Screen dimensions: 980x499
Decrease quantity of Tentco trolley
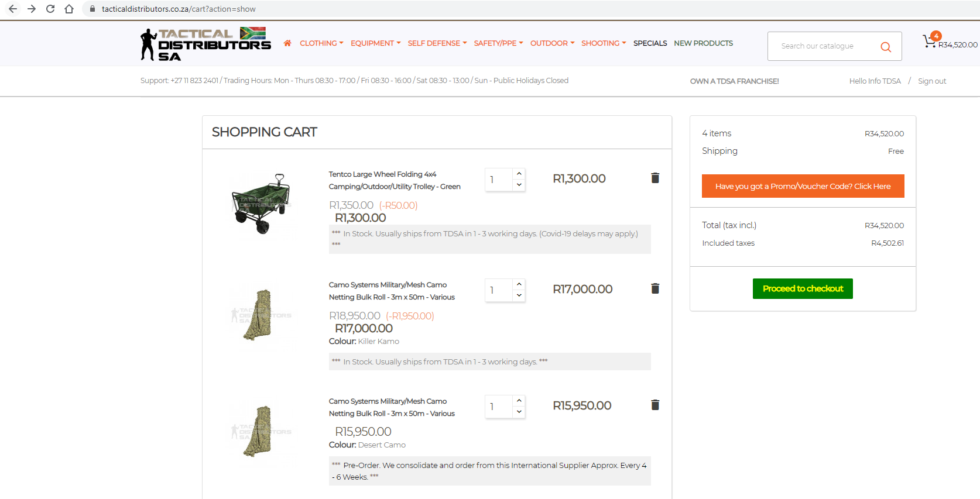[x=519, y=185]
